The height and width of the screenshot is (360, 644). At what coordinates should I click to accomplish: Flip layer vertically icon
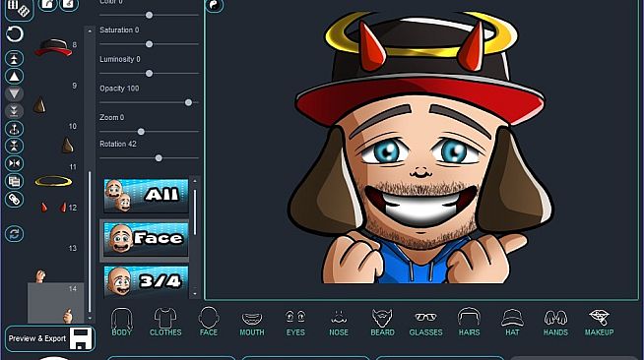(x=15, y=146)
